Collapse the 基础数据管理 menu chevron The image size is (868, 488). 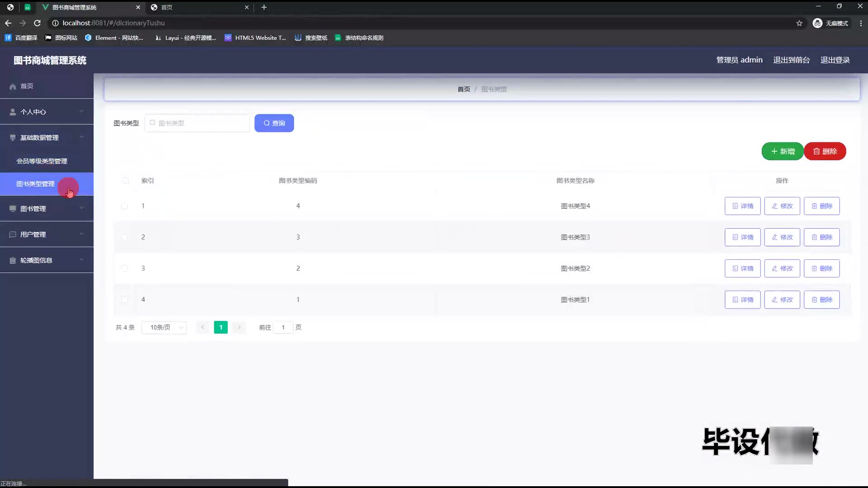tap(82, 137)
